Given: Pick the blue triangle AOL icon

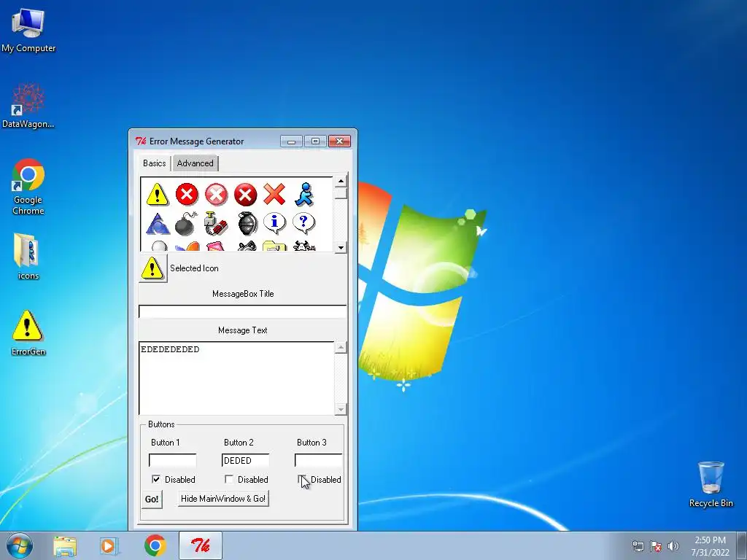Looking at the screenshot, I should pyautogui.click(x=158, y=224).
